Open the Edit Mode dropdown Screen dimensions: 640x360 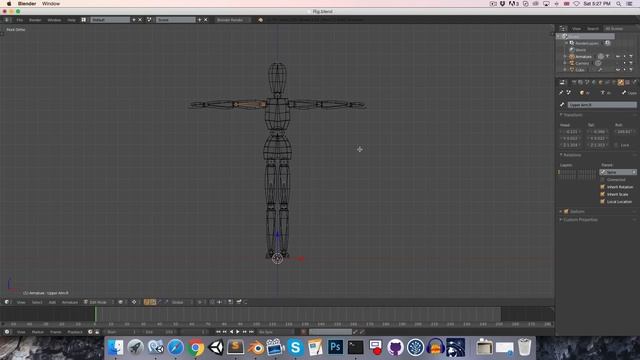click(98, 302)
